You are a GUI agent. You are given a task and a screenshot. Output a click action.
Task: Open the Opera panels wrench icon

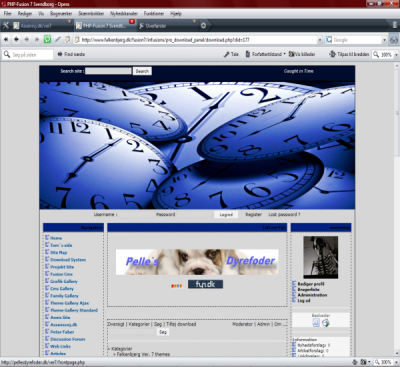[5, 25]
